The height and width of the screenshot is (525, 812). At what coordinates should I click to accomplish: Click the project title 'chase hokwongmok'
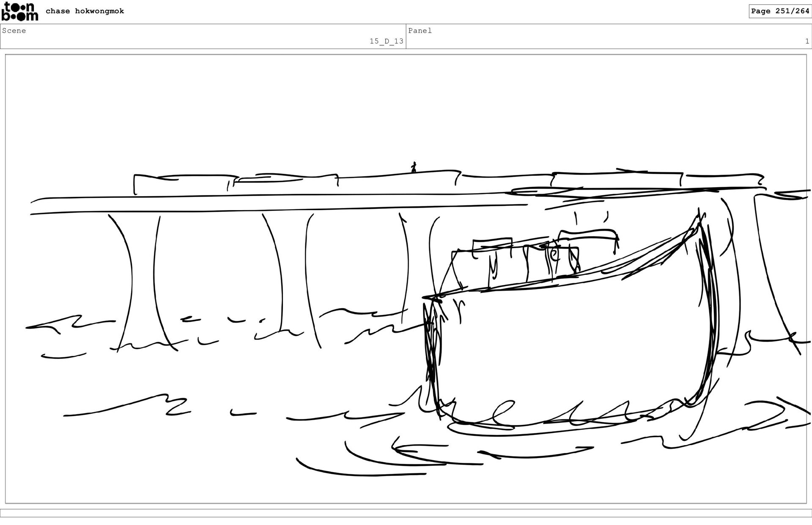pos(85,11)
